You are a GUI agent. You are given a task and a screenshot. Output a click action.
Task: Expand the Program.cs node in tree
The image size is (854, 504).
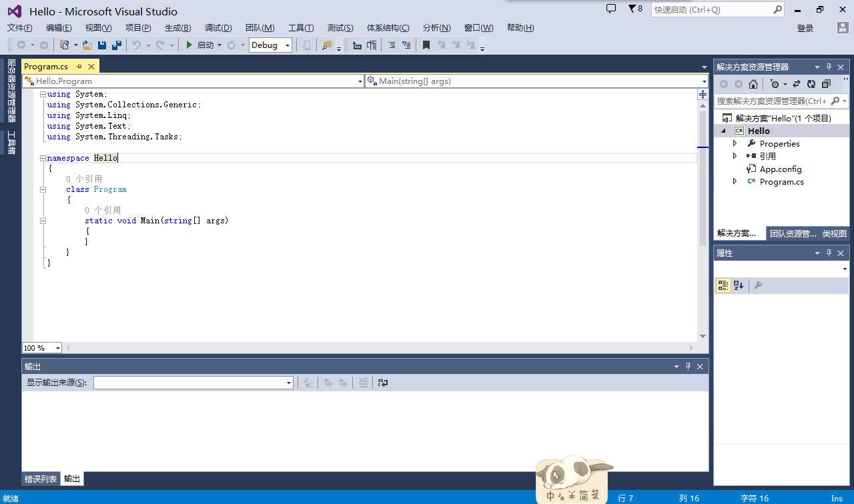pos(735,181)
